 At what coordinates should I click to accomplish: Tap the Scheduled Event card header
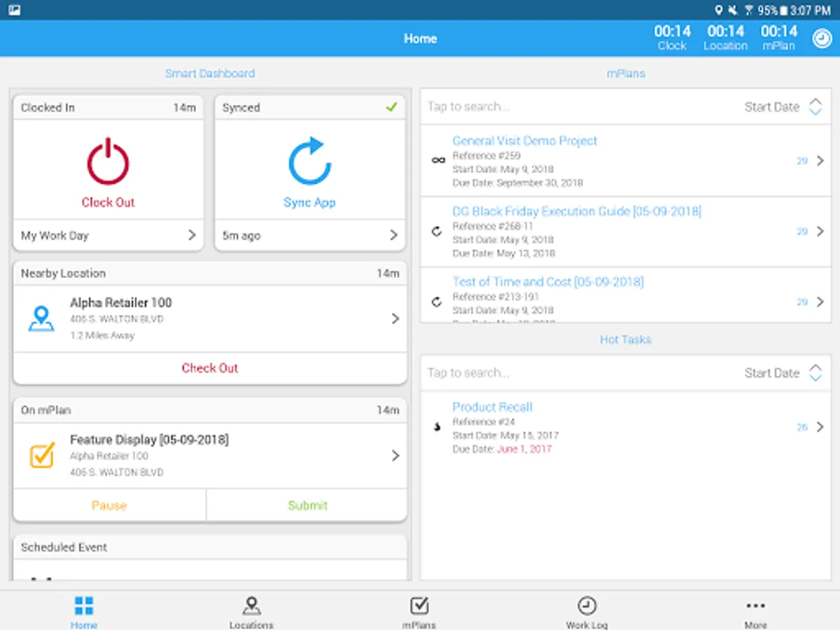click(210, 547)
